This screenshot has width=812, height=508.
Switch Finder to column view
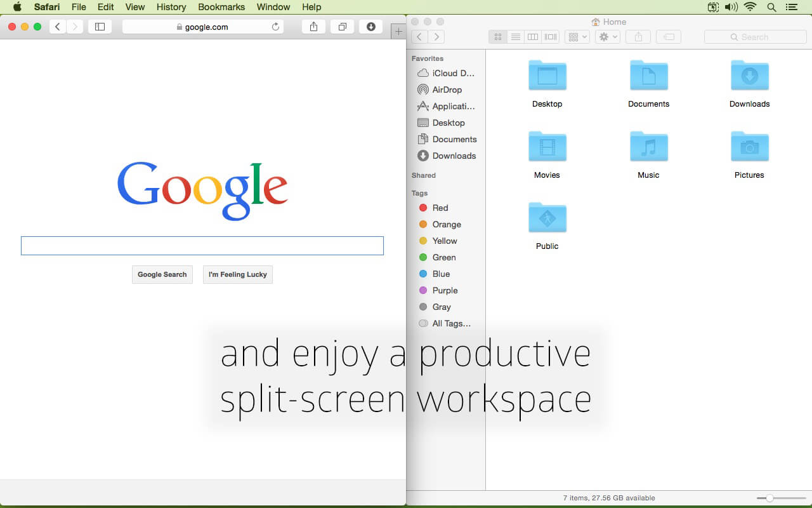point(533,37)
